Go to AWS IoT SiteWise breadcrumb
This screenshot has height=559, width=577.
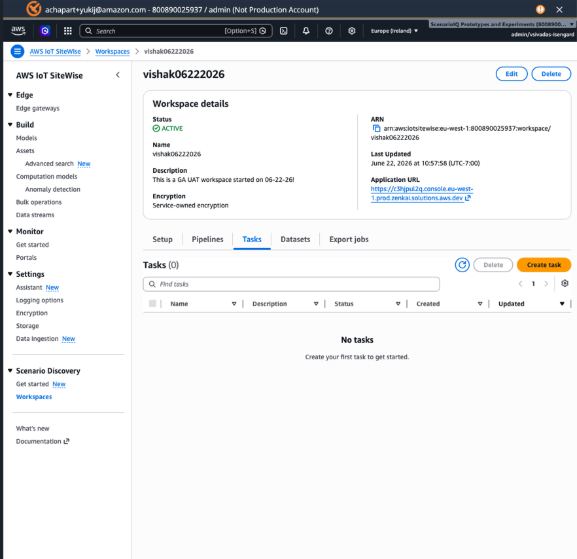pos(55,52)
